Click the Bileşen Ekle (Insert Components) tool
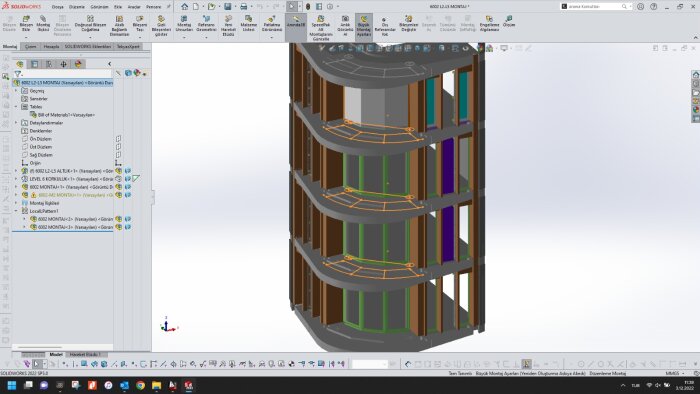 [x=26, y=24]
